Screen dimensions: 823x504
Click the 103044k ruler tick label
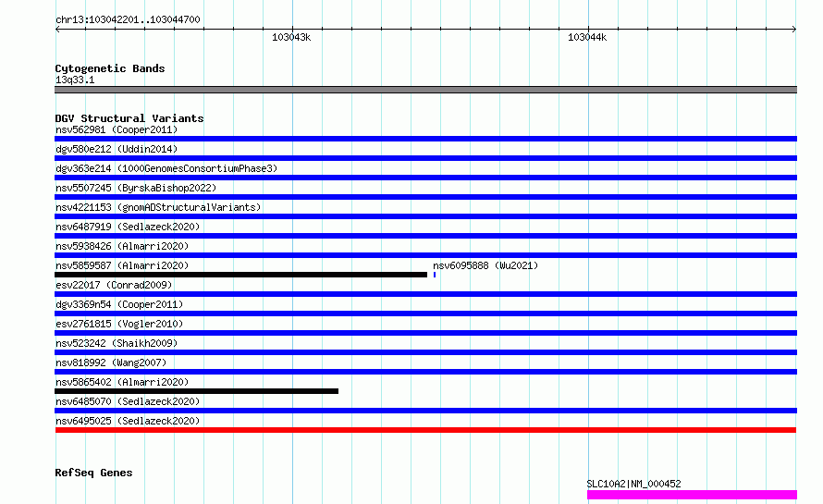[x=587, y=37]
